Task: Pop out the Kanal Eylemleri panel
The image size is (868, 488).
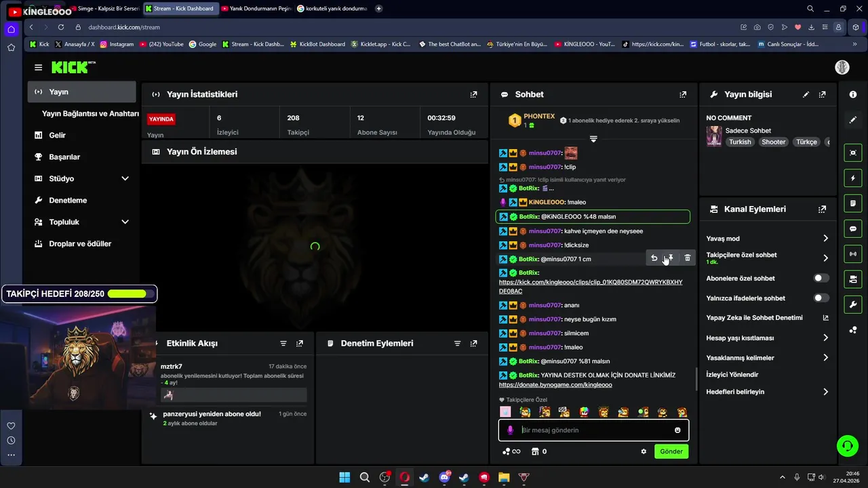Action: pos(822,209)
